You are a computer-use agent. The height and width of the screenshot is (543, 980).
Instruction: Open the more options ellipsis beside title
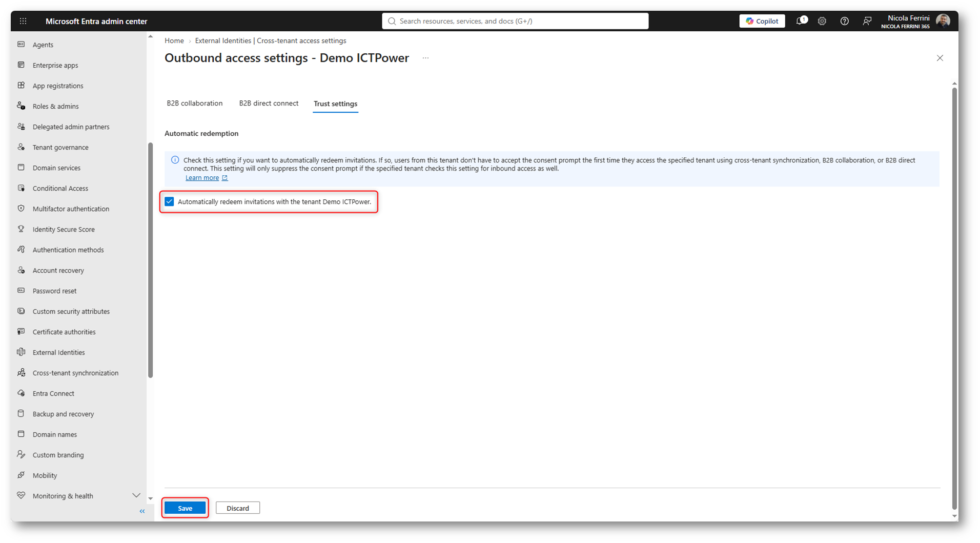point(425,58)
